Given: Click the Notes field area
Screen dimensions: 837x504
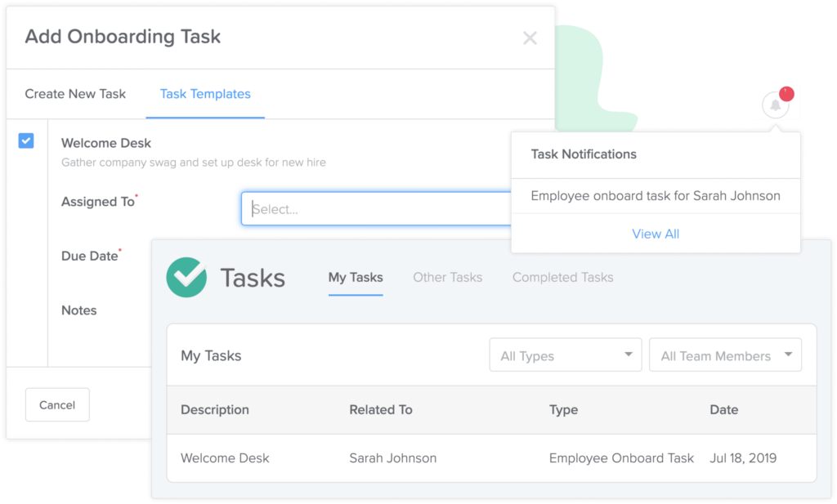Looking at the screenshot, I should tap(78, 310).
